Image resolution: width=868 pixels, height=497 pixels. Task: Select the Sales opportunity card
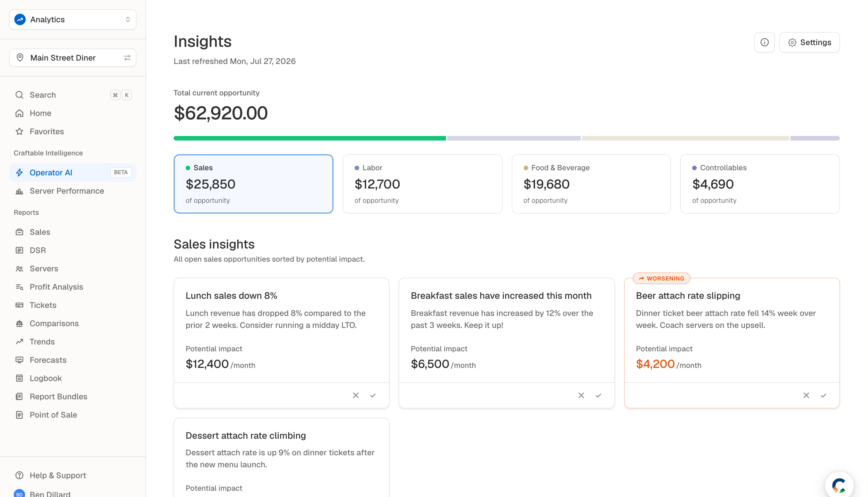(x=254, y=184)
